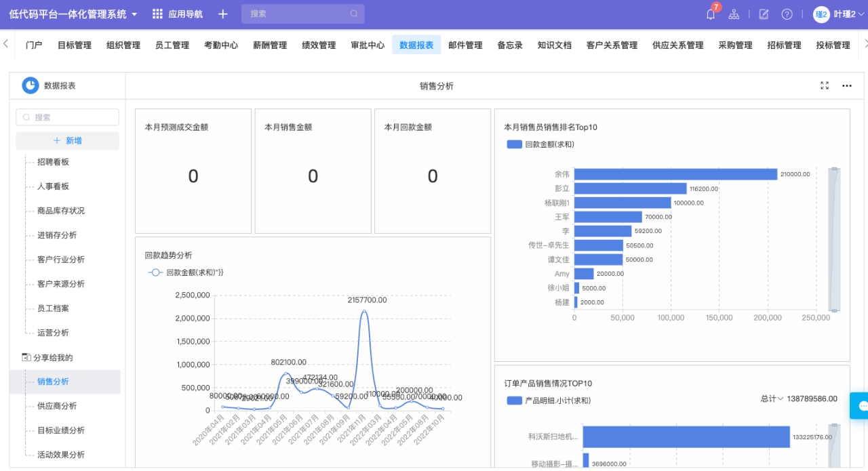Switch to the 客户关系管理 tab

pos(612,45)
